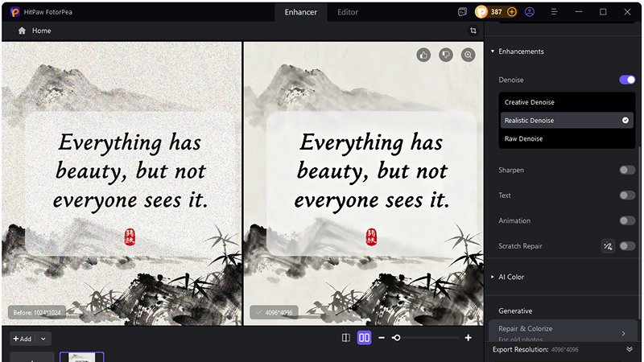Click the Add button

tap(22, 339)
